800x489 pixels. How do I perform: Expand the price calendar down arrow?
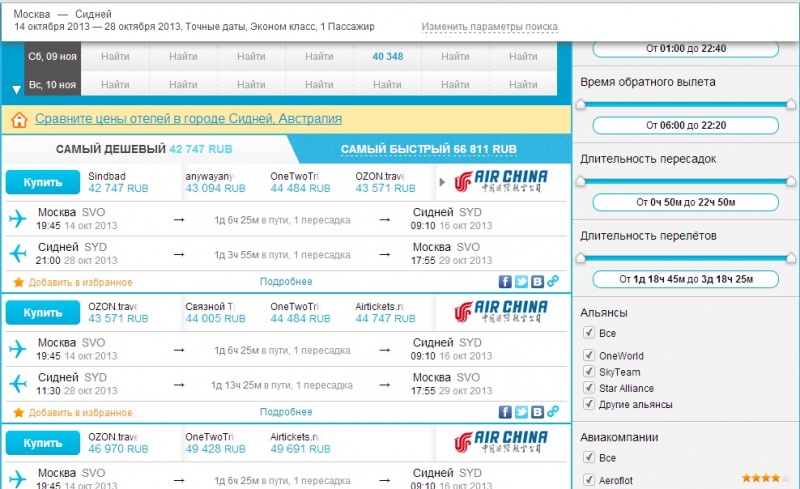(16, 89)
